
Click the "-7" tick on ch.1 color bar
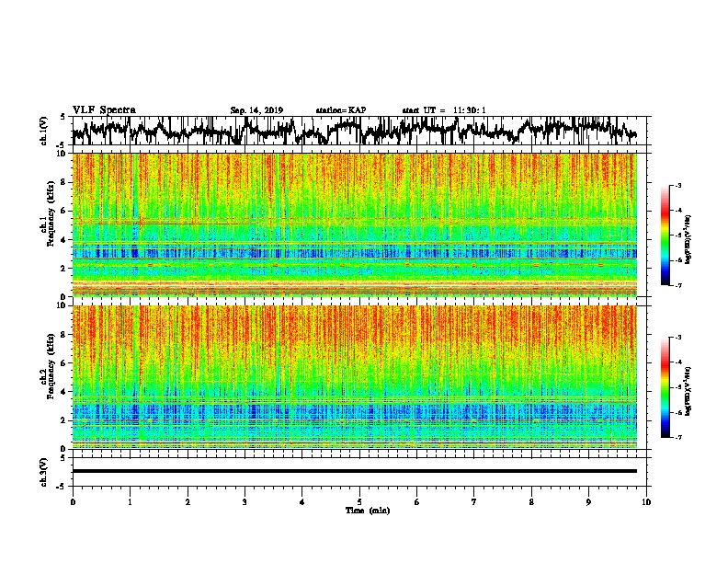point(678,285)
